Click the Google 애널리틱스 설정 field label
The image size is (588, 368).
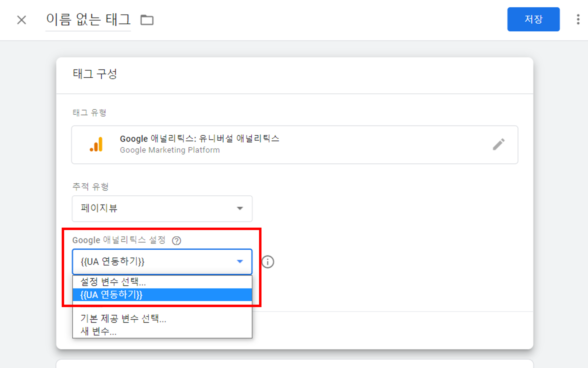[x=119, y=240]
